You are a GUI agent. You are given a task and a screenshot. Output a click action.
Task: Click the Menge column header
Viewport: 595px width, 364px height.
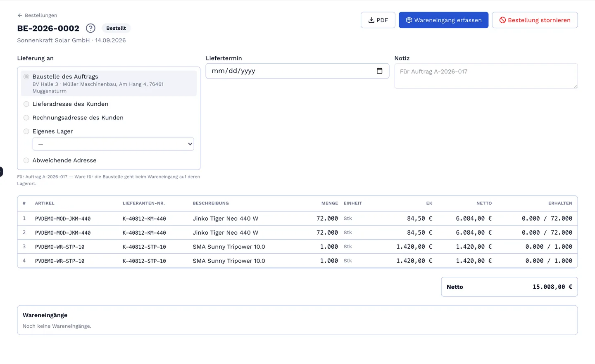[x=330, y=203]
